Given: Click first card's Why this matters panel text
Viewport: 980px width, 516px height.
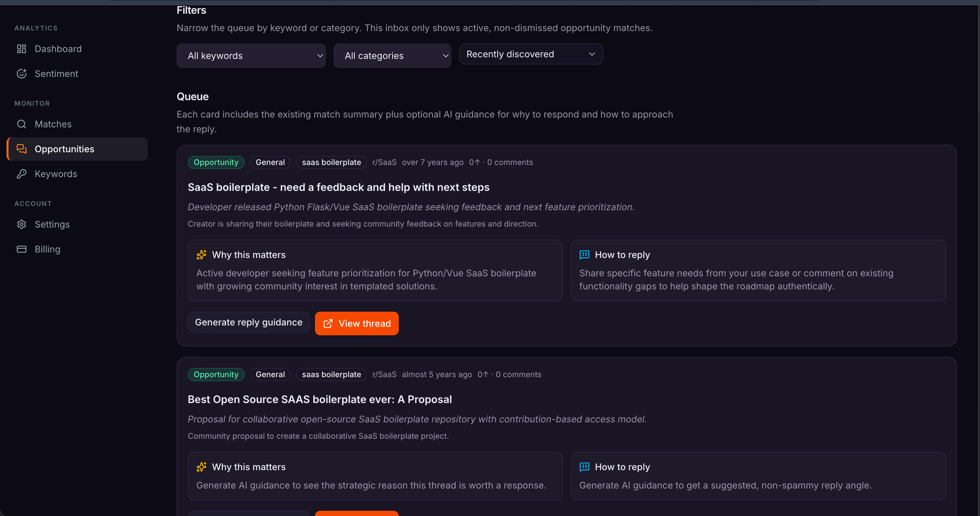Looking at the screenshot, I should [x=366, y=280].
